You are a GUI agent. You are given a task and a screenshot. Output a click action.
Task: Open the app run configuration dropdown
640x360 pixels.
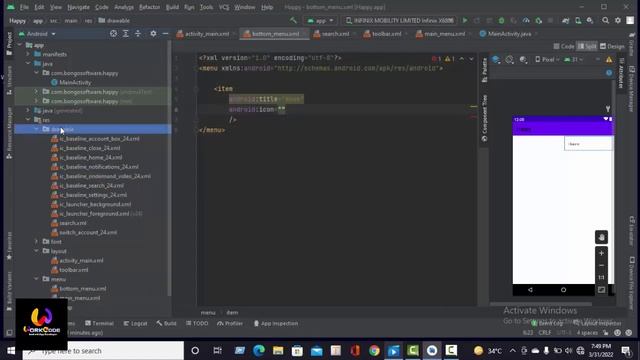tap(320, 20)
